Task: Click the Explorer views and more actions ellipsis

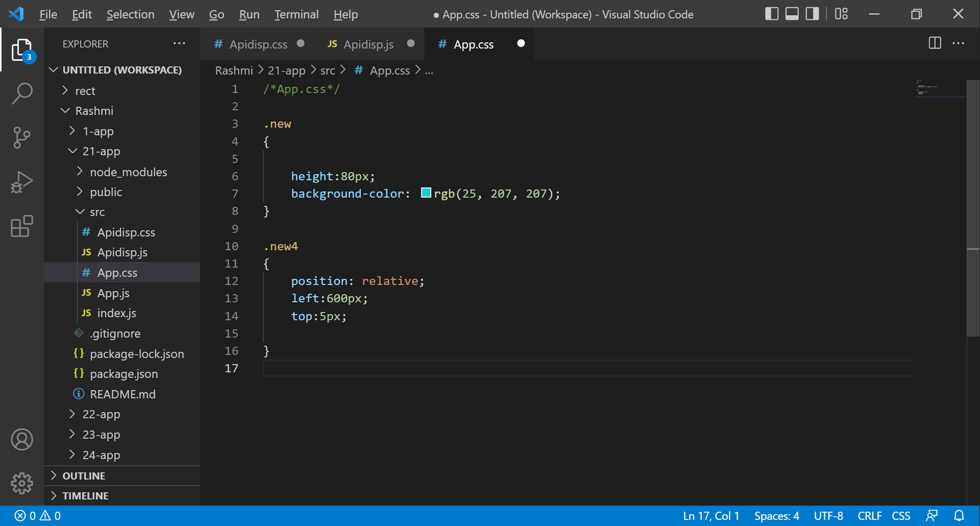Action: point(179,44)
